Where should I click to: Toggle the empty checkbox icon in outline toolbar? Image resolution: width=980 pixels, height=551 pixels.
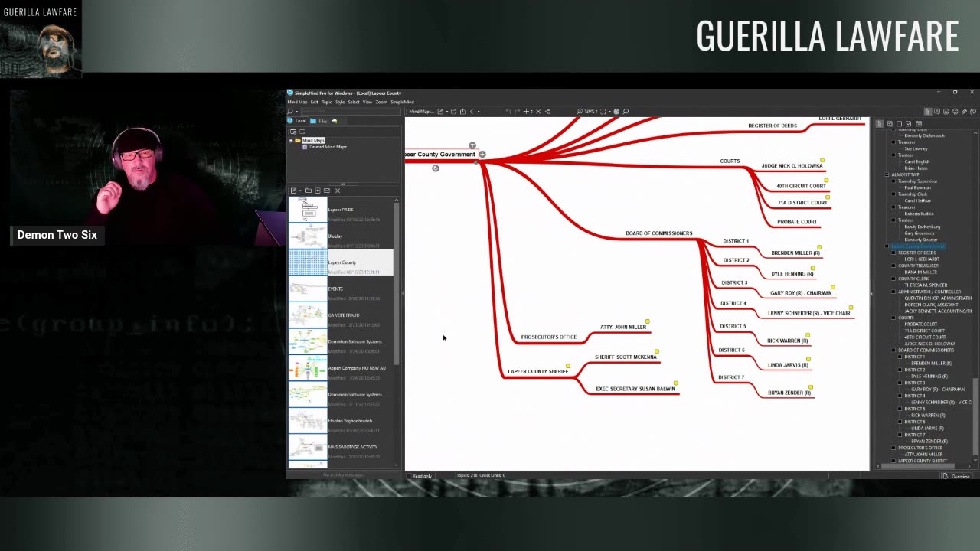899,124
